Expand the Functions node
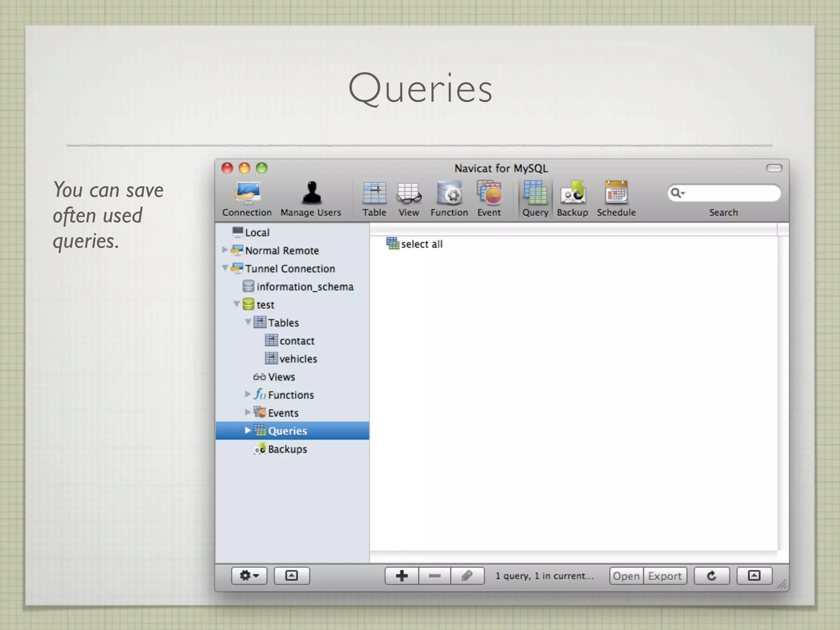Image resolution: width=840 pixels, height=630 pixels. pyautogui.click(x=248, y=394)
